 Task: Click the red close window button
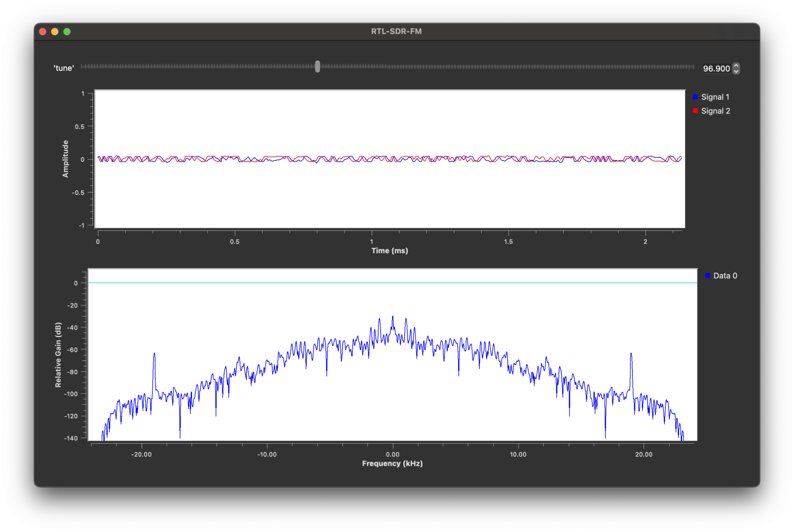[x=43, y=32]
